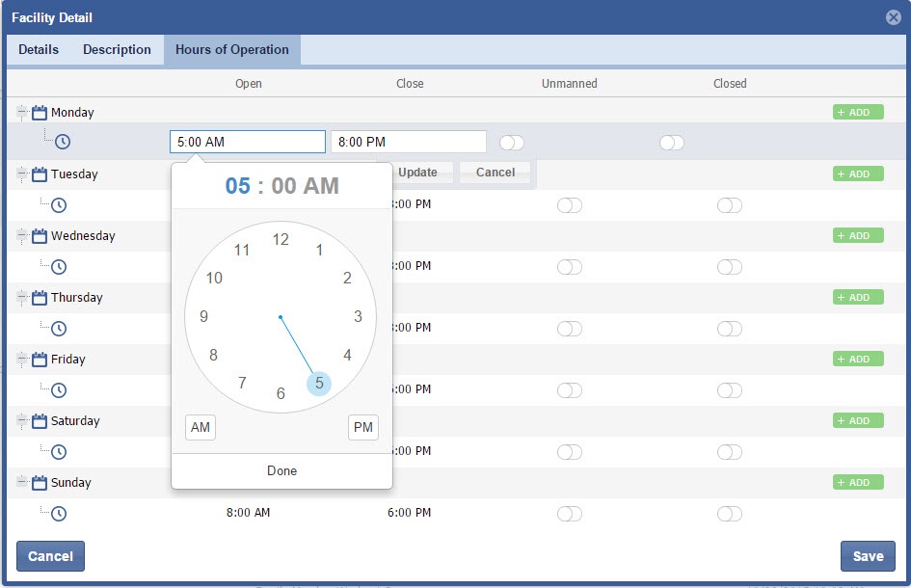Toggle Unmanned switch for Monday
This screenshot has width=911, height=588.
(x=512, y=143)
